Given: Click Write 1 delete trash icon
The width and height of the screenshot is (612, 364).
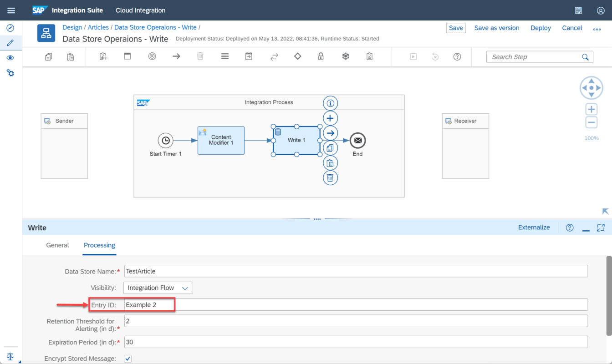Looking at the screenshot, I should pyautogui.click(x=330, y=178).
